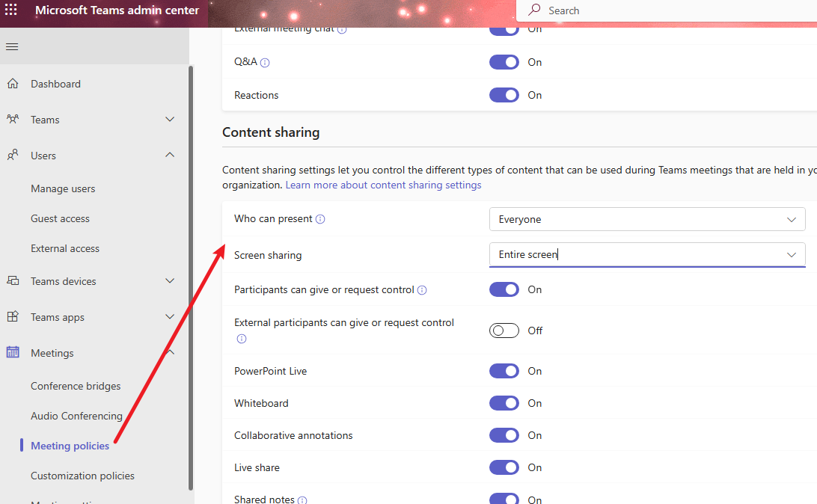
Task: Collapse the Users section chevron
Action: pos(170,155)
